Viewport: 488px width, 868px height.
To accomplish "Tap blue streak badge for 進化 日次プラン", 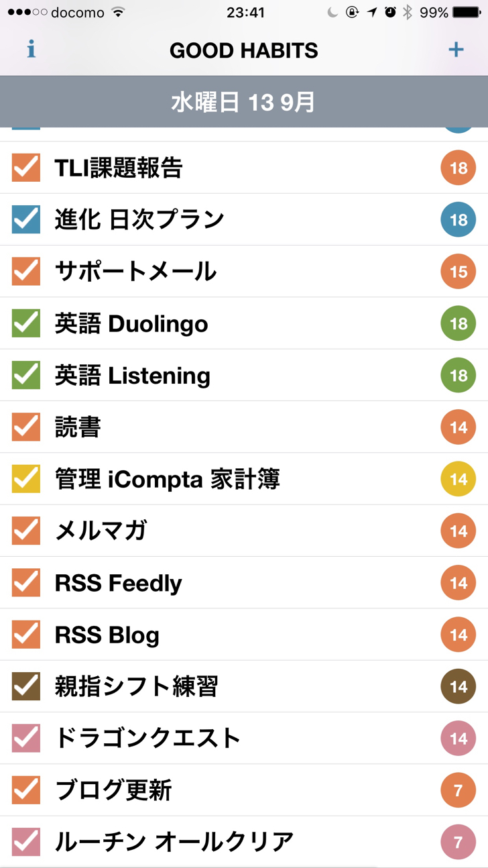I will (459, 219).
